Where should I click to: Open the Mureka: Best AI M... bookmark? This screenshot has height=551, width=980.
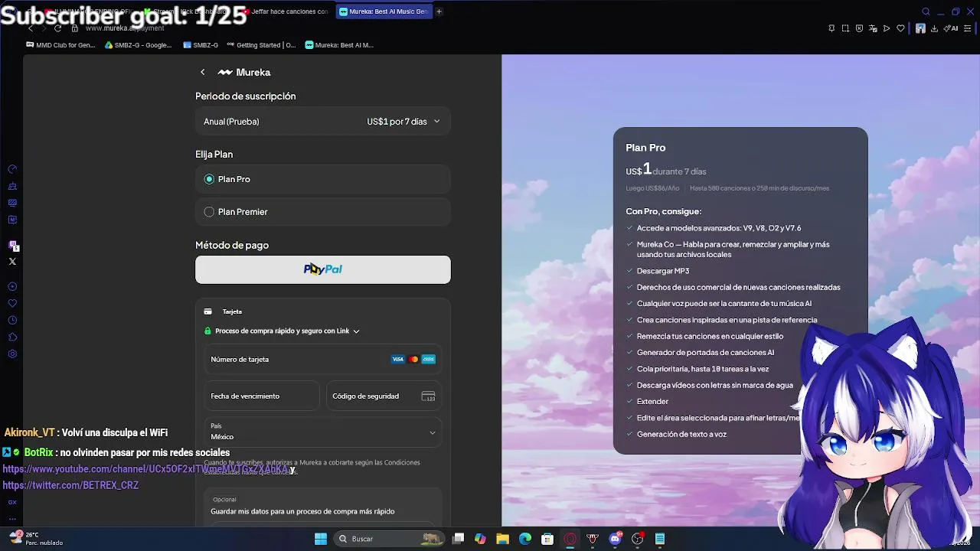(x=339, y=45)
